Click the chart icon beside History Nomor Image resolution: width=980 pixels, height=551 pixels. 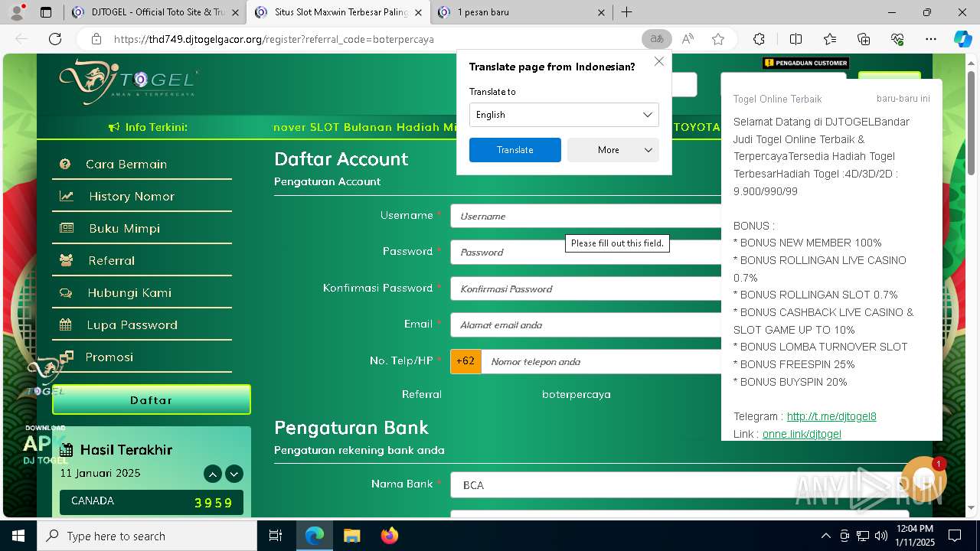tap(67, 196)
